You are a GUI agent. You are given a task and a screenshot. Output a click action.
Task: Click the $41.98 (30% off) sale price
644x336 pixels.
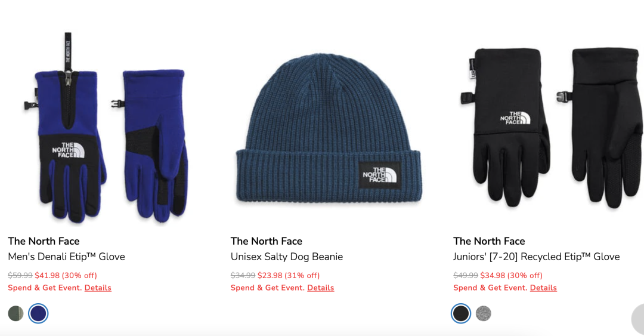[66, 276]
